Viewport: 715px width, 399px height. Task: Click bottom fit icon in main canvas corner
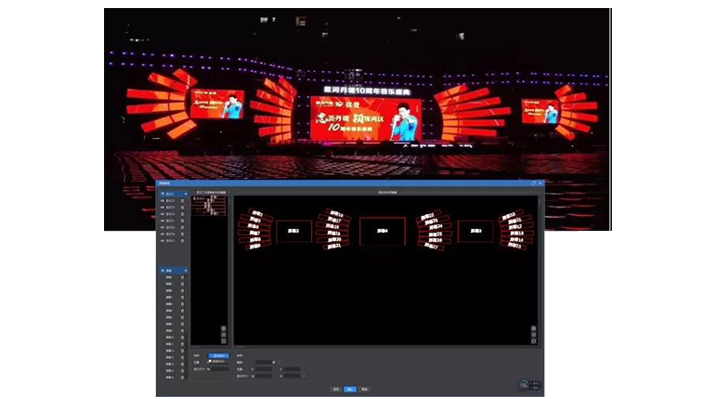click(x=534, y=341)
